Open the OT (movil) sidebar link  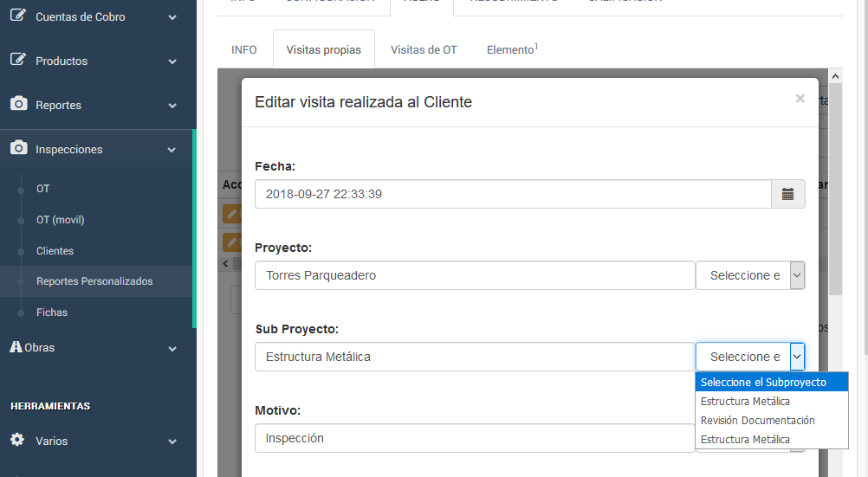[x=60, y=220]
